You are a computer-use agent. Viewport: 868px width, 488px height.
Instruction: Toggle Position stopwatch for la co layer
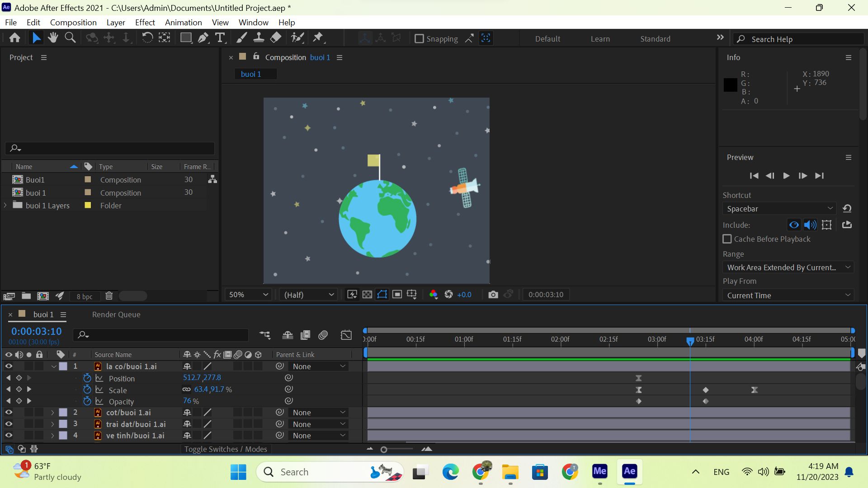[x=87, y=378]
